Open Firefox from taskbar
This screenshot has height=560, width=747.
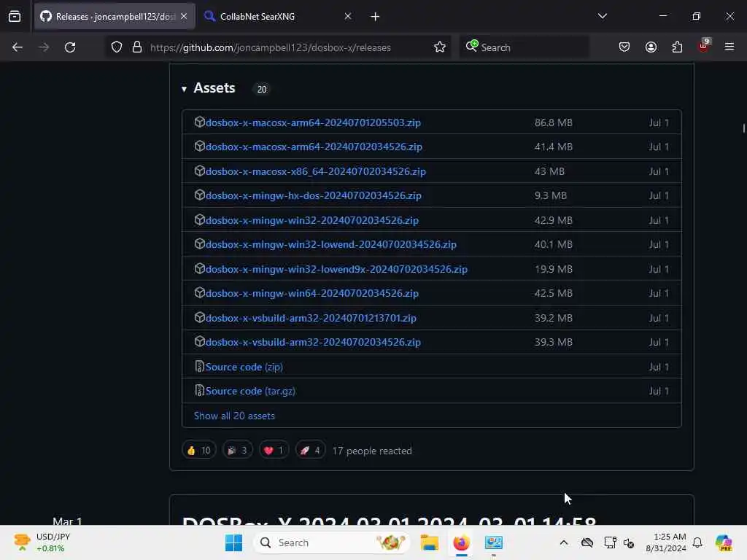[x=461, y=542]
